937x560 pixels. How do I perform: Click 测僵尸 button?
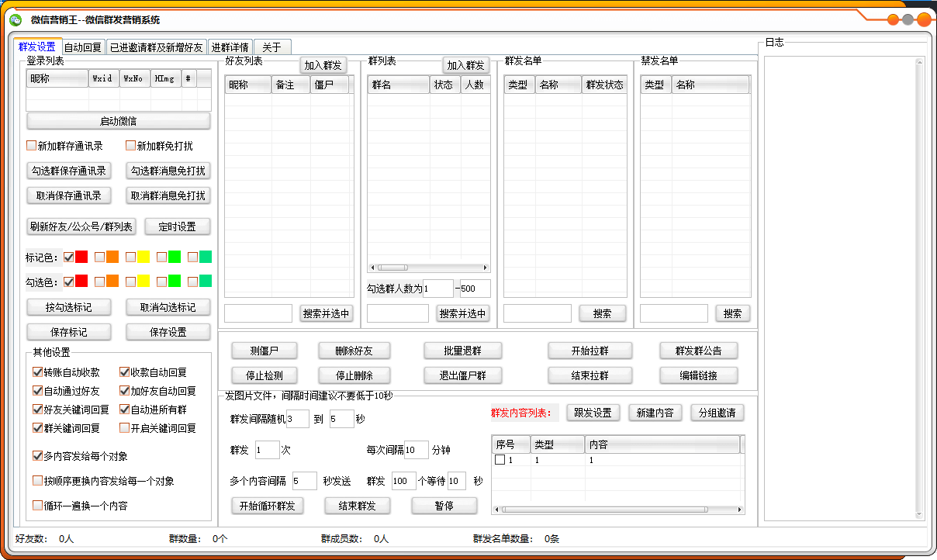(x=265, y=351)
